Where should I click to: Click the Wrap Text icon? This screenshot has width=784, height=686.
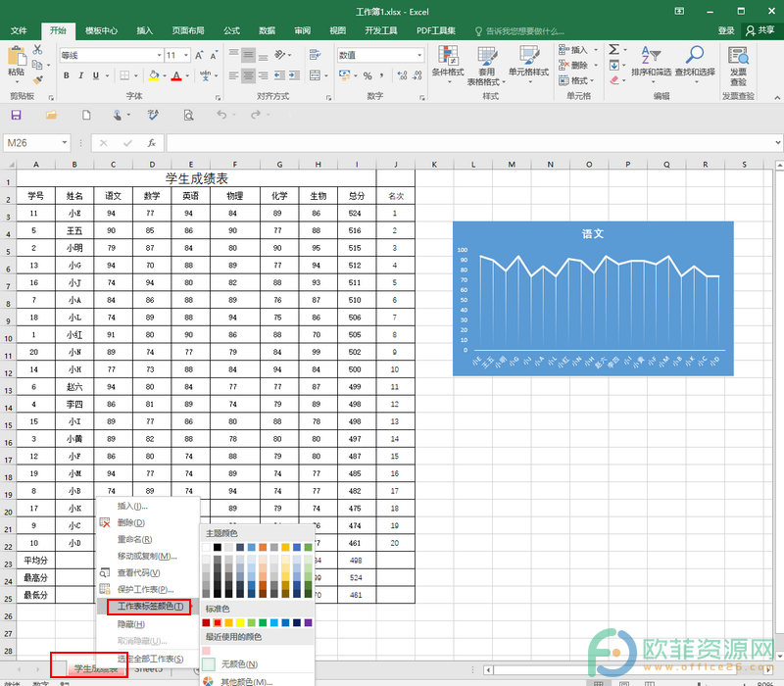(x=315, y=54)
